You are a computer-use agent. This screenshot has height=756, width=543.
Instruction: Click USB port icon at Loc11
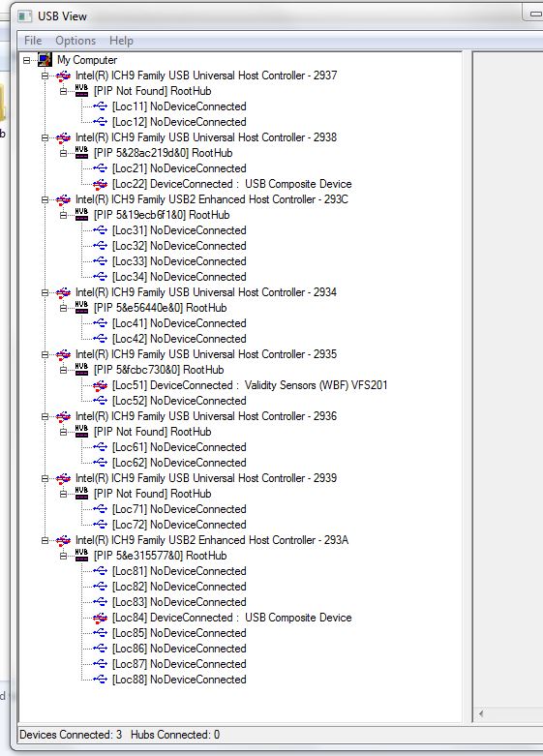click(100, 106)
